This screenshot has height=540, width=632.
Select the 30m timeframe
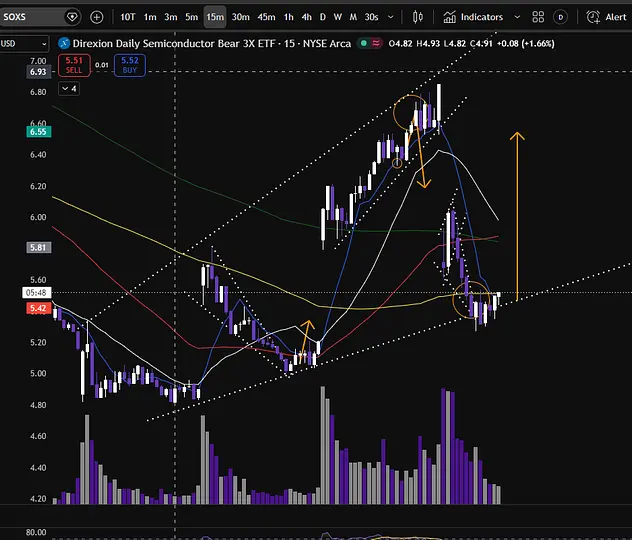(241, 17)
